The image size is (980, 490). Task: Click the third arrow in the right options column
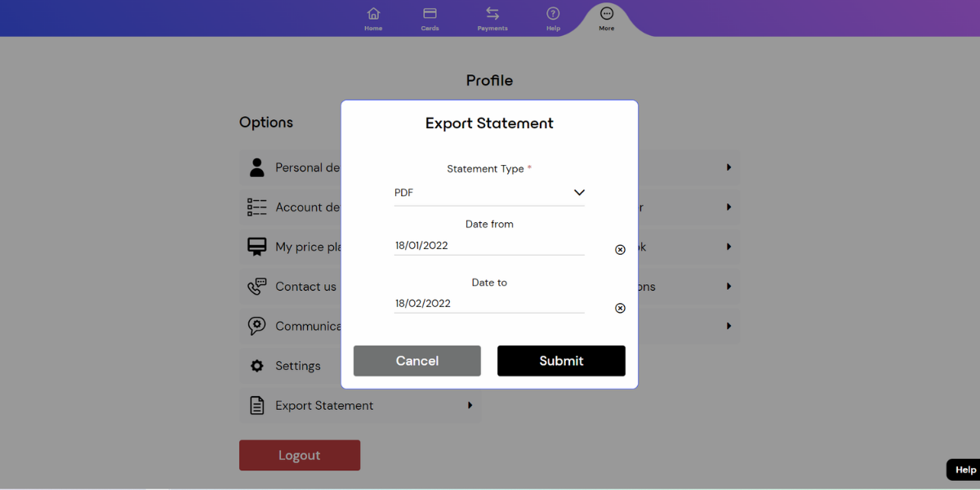[x=728, y=247]
